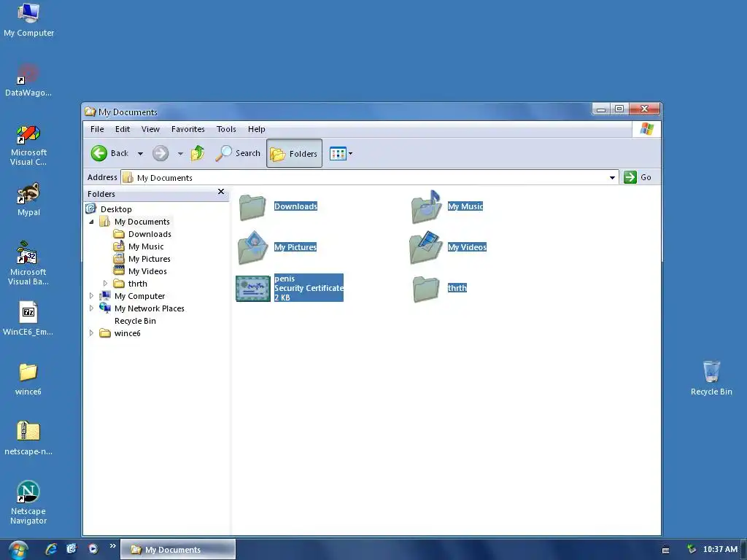Click the Start orb button
The width and height of the screenshot is (747, 560).
click(x=18, y=550)
